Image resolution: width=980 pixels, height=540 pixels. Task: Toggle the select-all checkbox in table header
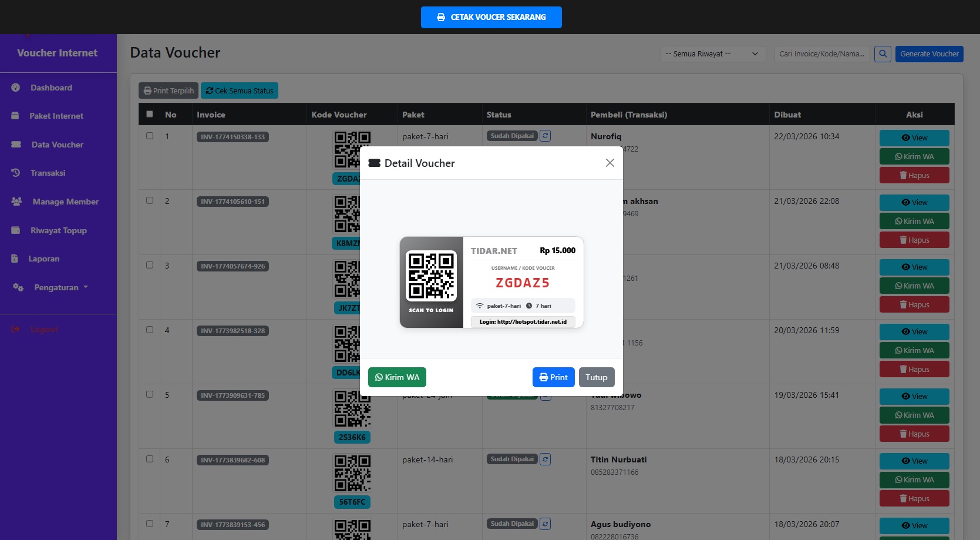point(150,114)
